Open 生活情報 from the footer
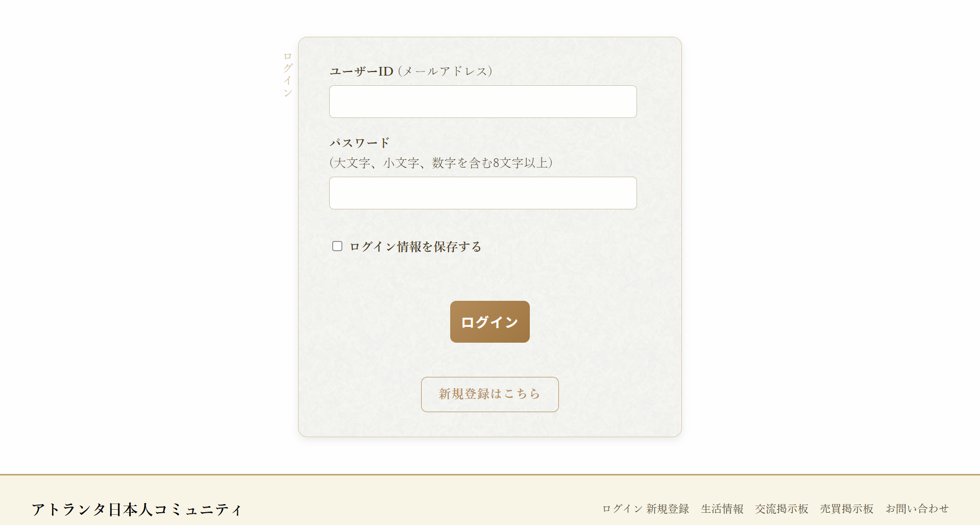The width and height of the screenshot is (980, 525). tap(722, 509)
